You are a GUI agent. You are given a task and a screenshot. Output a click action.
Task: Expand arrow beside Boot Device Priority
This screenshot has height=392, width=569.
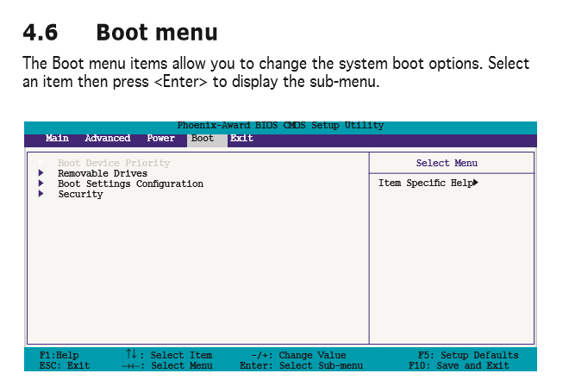(x=41, y=162)
